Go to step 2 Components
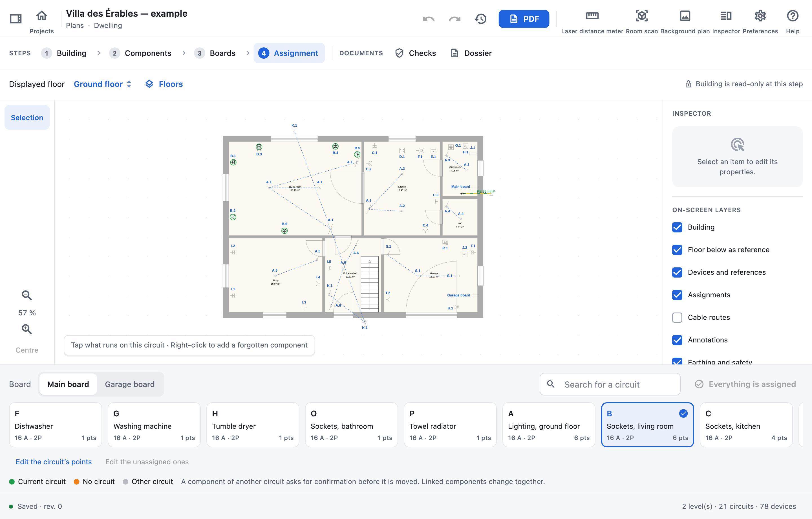 140,53
